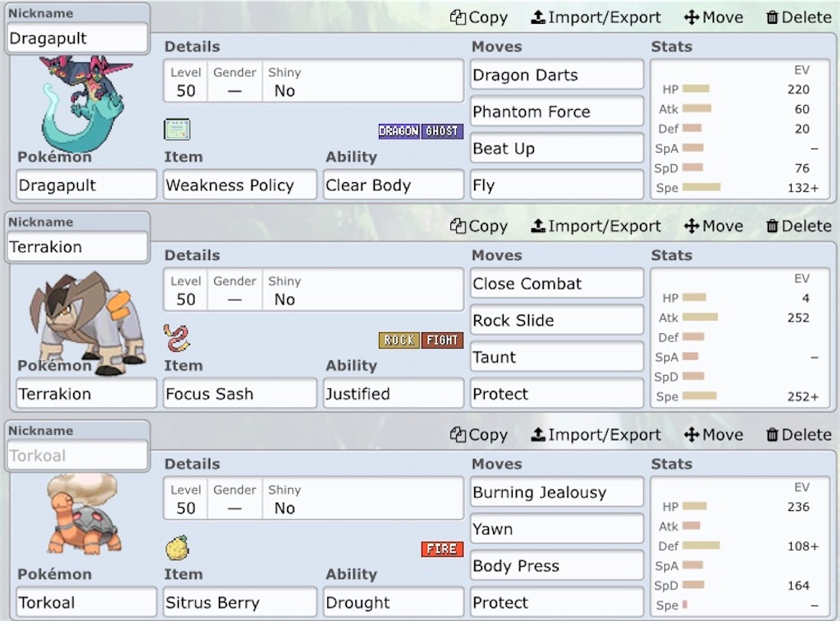840x621 pixels.
Task: Open Dragapult's EV stats panel
Action: pos(741,129)
